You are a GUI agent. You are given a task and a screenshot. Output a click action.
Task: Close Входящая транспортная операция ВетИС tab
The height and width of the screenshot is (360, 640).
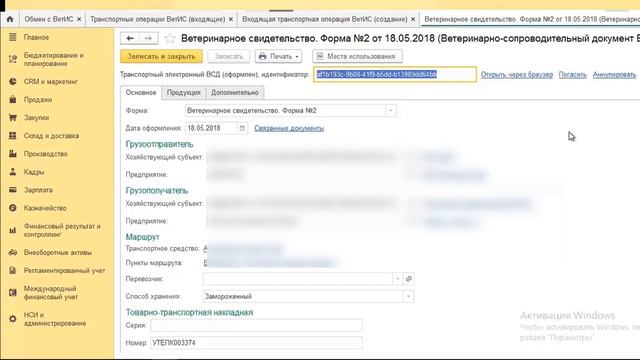[x=413, y=19]
